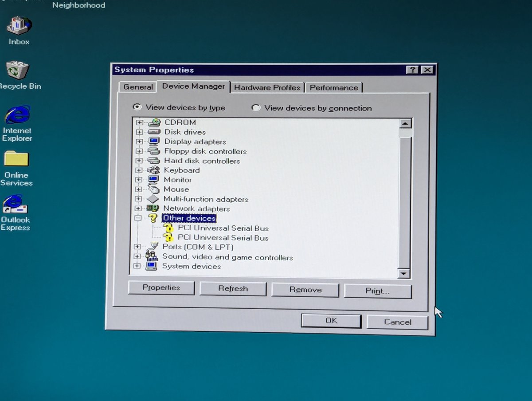Select the first PCI Universal Serial Bus entry
Screen dimensions: 532x401
pos(223,228)
